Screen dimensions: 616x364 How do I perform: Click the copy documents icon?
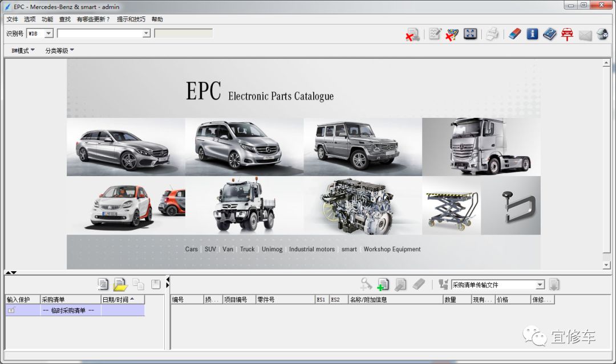[x=138, y=284]
